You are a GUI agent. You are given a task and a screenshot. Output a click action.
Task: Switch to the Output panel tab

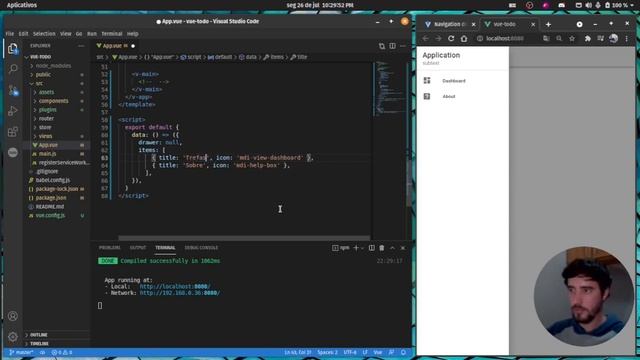(138, 248)
